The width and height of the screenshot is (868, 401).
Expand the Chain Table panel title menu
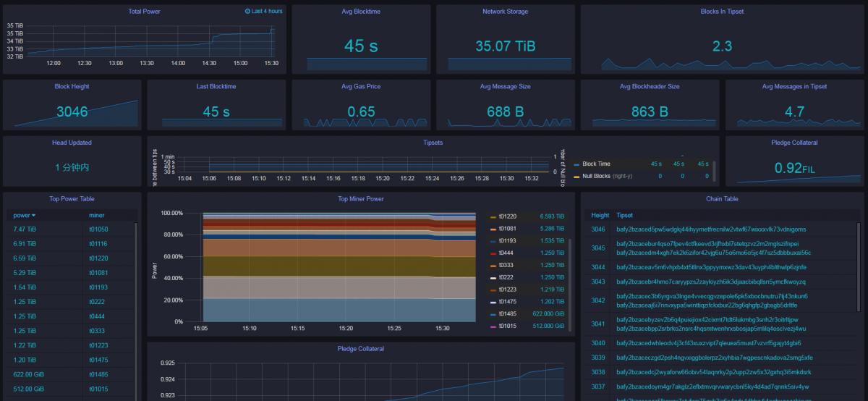tap(722, 198)
